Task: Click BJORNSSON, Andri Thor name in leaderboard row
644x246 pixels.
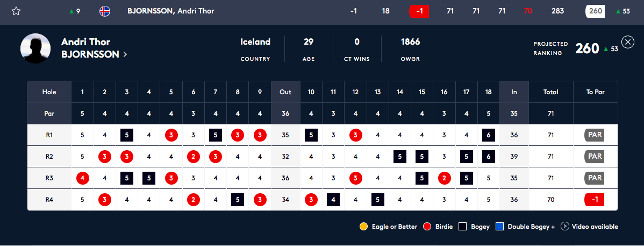Action: click(x=171, y=11)
